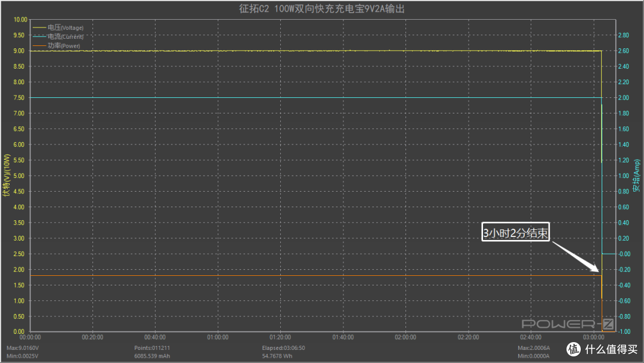The width and height of the screenshot is (644, 363).
Task: Click the Max:9.0160V voltage readout
Action: tap(23, 348)
